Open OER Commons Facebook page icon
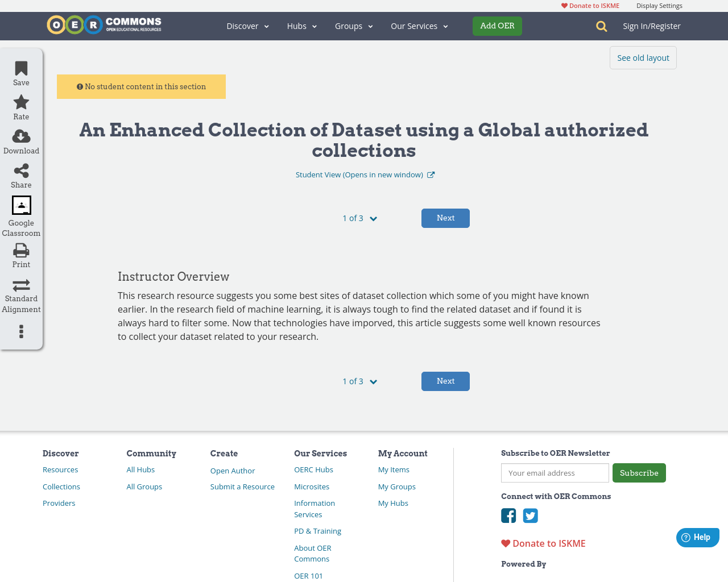The height and width of the screenshot is (582, 728). point(508,516)
